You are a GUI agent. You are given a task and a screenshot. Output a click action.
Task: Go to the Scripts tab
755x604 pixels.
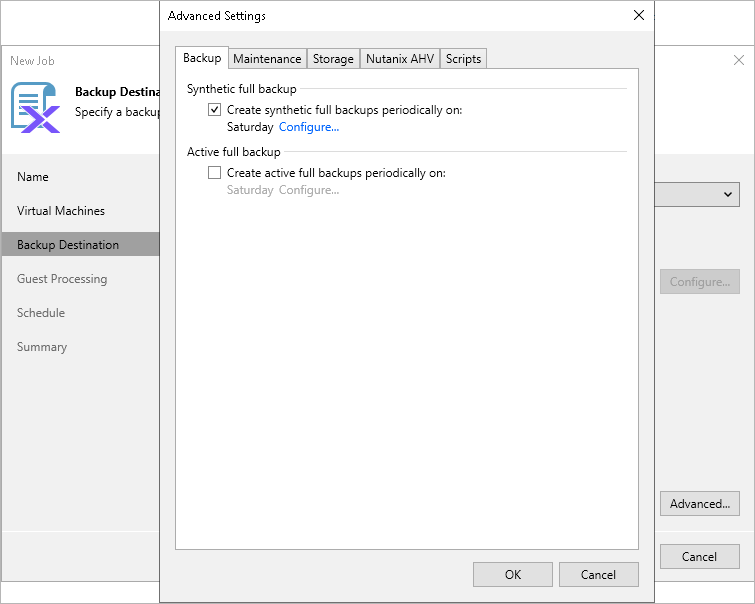(463, 59)
